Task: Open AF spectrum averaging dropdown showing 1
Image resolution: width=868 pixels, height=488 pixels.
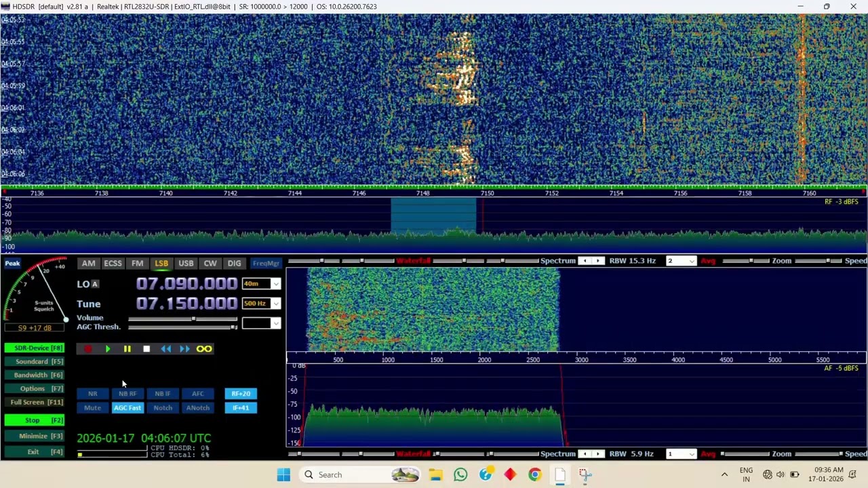Action: 680,454
